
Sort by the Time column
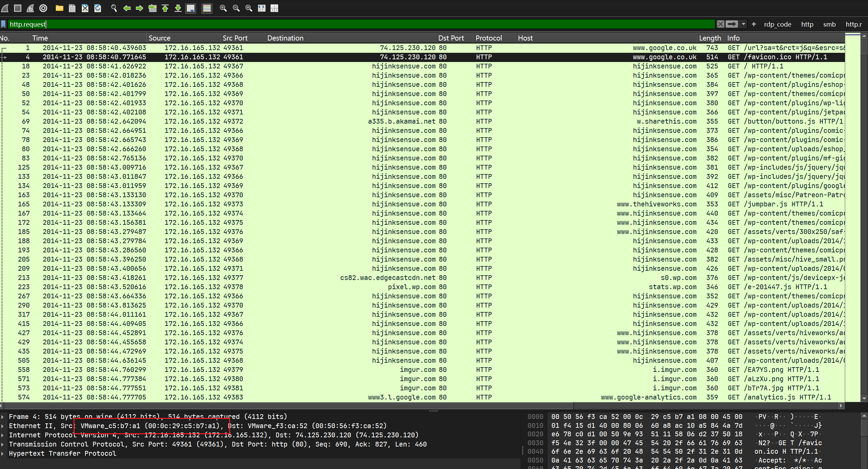pyautogui.click(x=89, y=38)
